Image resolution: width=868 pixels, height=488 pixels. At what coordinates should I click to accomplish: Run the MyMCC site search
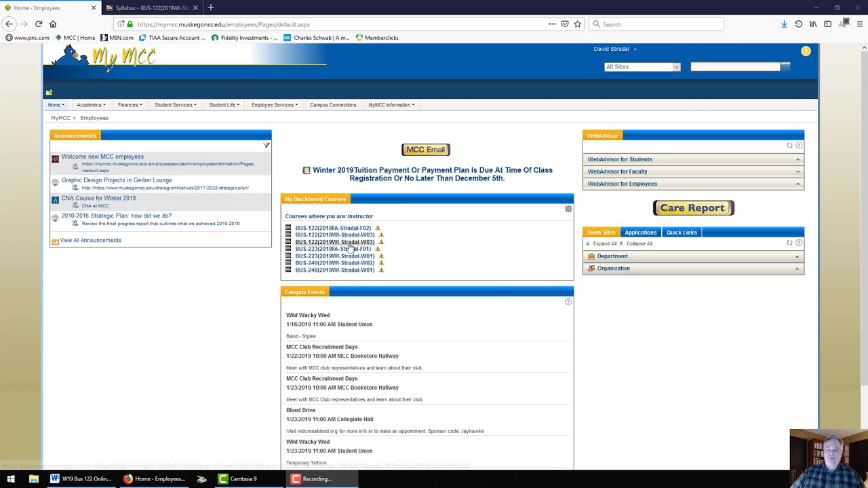(x=785, y=66)
